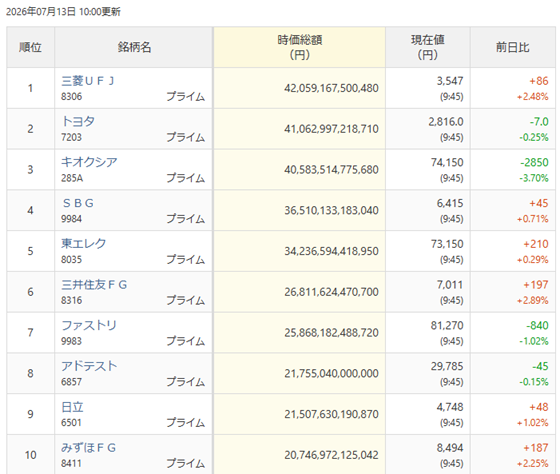Select the change value -2850
560x474 pixels.
point(534,163)
